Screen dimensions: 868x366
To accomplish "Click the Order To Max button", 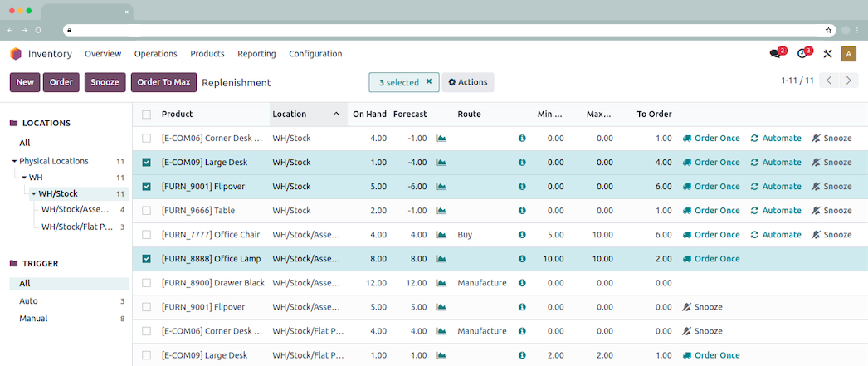I will click(163, 82).
